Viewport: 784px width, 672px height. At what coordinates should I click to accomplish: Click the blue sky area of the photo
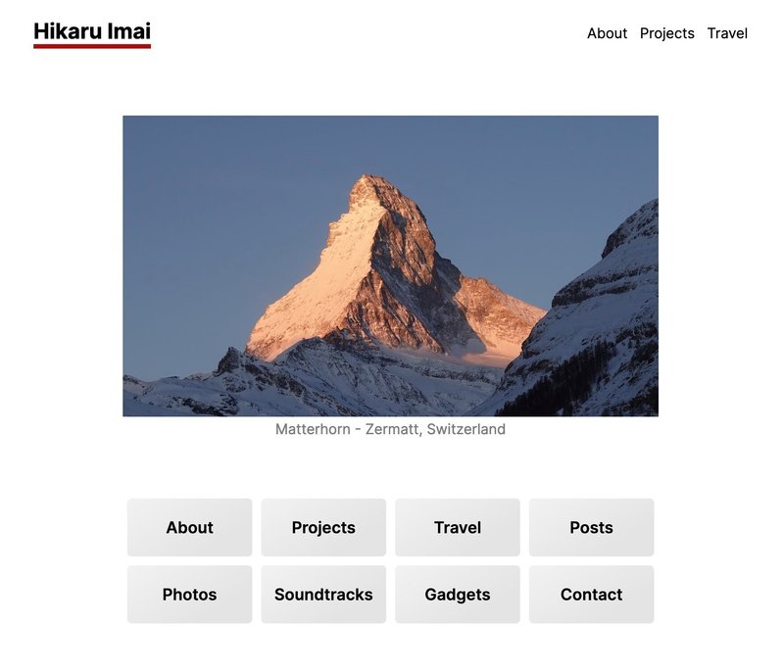coord(225,200)
